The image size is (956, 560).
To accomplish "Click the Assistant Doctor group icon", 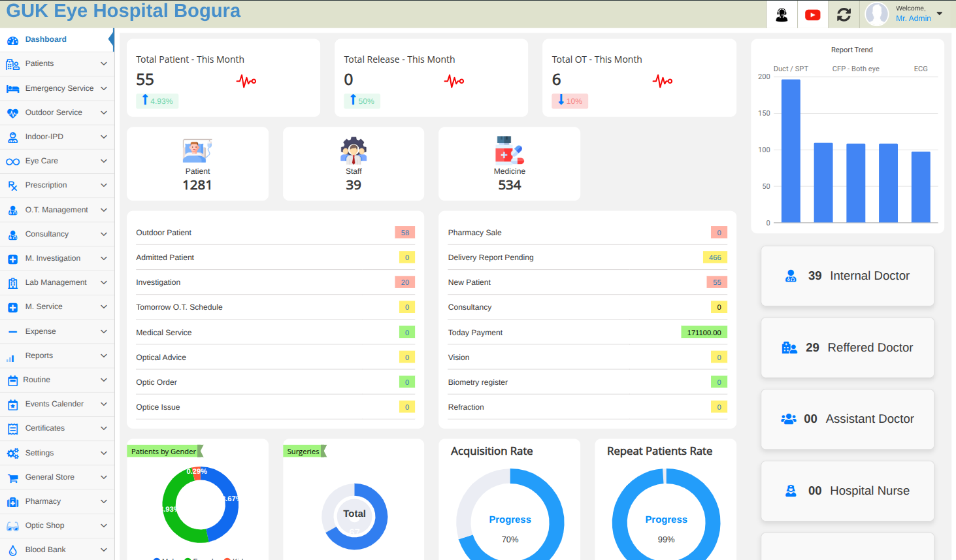I will click(x=789, y=419).
